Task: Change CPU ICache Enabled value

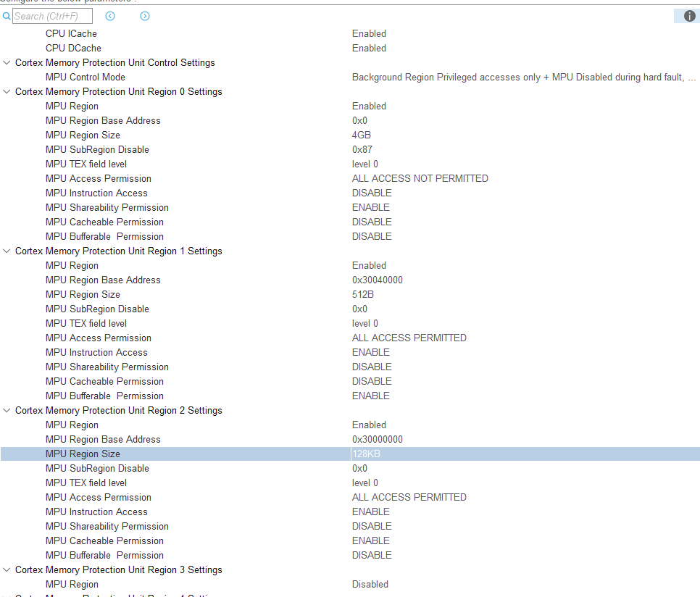Action: point(369,33)
